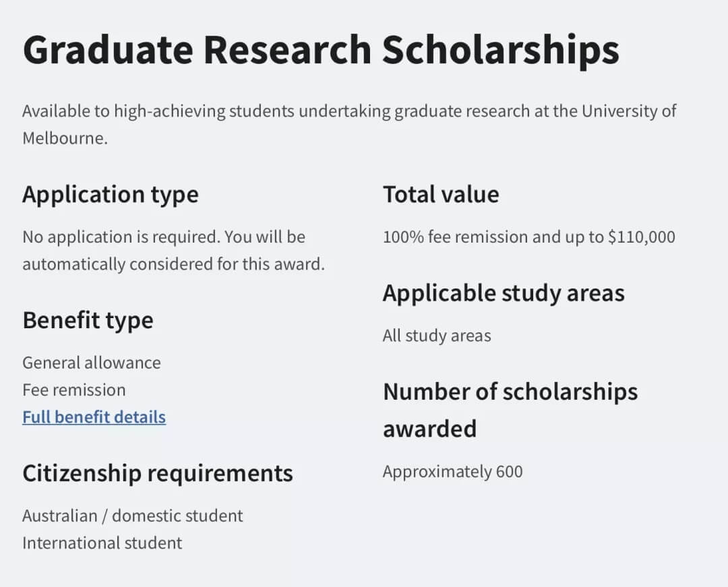Screen dimensions: 728x587
Task: Select the Application type heading
Action: coord(111,194)
